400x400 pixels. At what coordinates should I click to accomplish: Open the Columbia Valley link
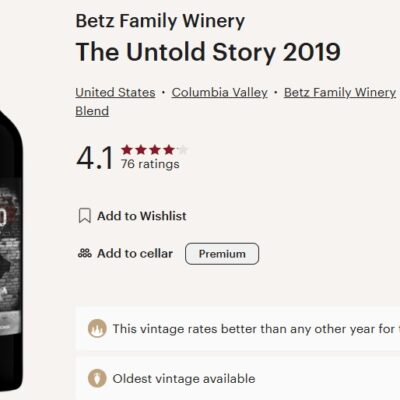220,92
